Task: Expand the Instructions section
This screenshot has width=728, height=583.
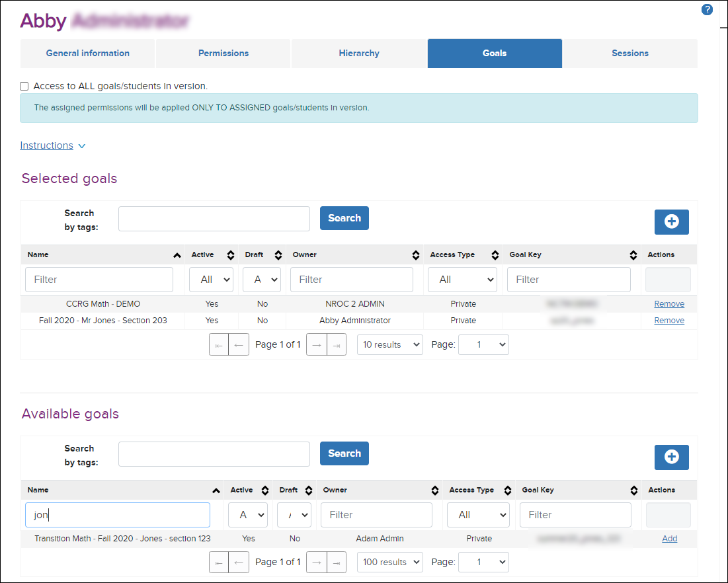Action: tap(52, 145)
